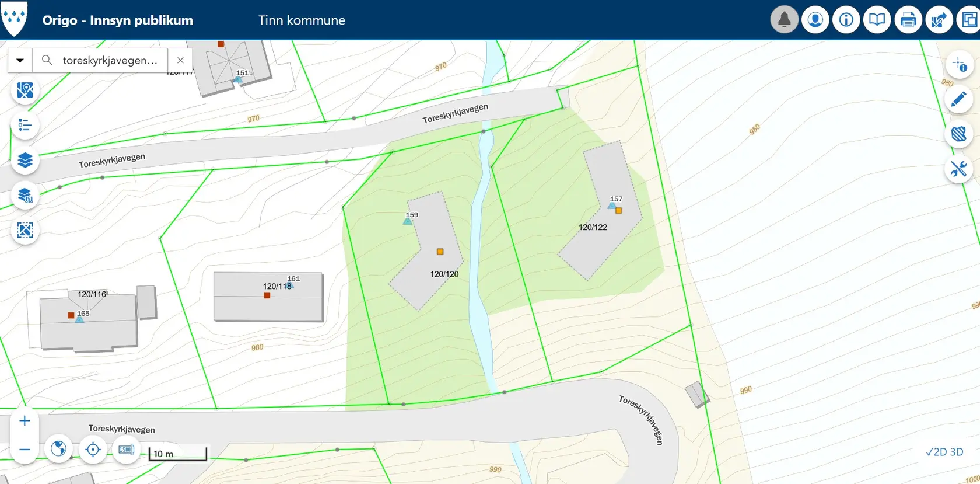Click the 120/120 property label
Screen dimensions: 980x484
pos(444,274)
